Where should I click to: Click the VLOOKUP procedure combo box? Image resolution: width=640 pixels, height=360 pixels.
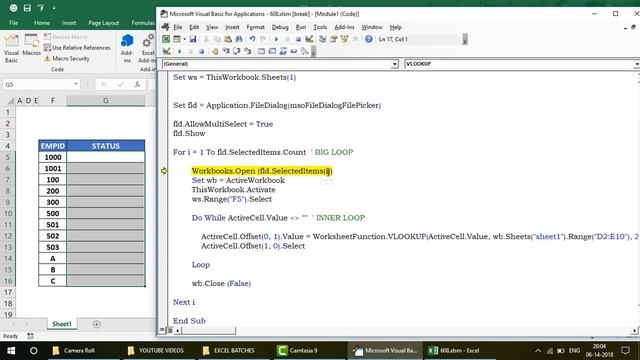[x=522, y=64]
